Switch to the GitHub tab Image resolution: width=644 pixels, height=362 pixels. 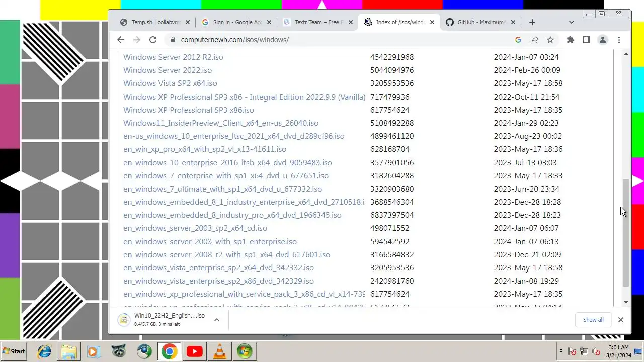point(481,22)
